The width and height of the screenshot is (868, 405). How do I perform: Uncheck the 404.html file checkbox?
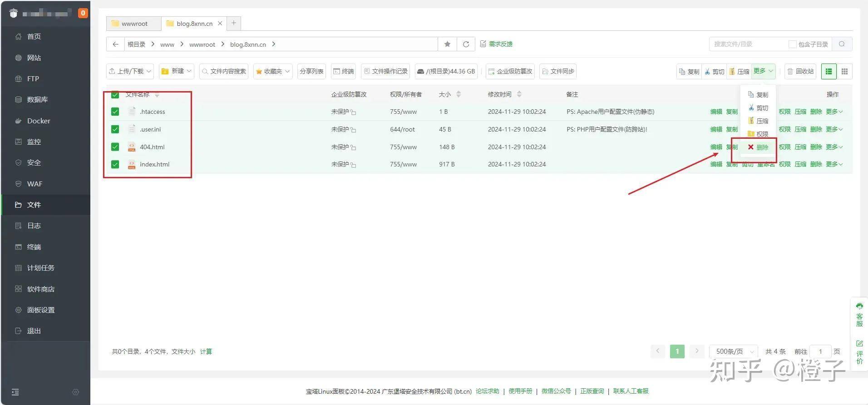coord(115,147)
